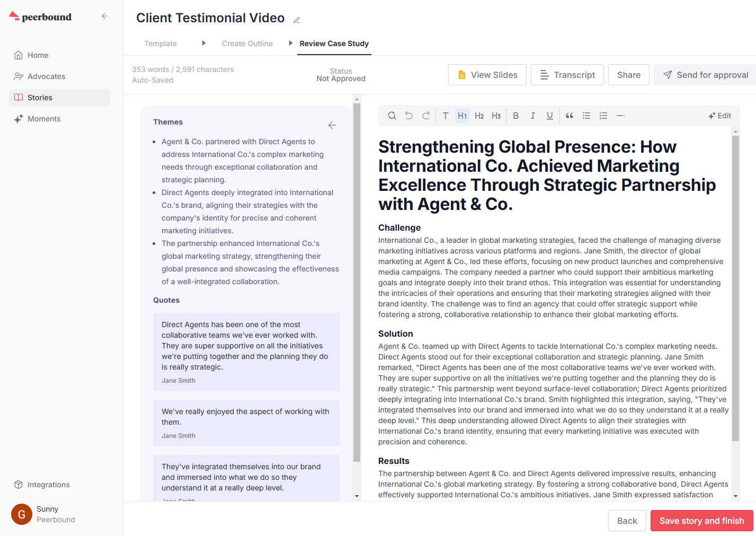Insert a horizontal divider line
Viewport: 756px width, 536px height.
[x=620, y=116]
